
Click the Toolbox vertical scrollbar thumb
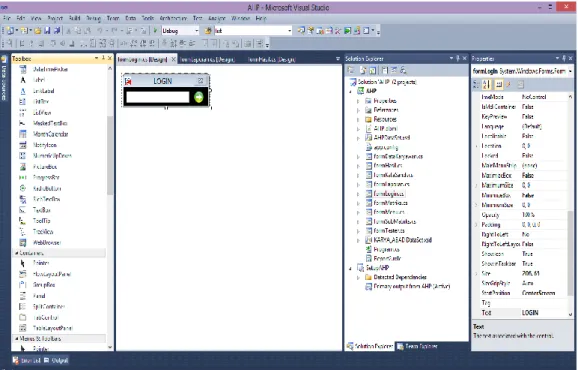110,155
